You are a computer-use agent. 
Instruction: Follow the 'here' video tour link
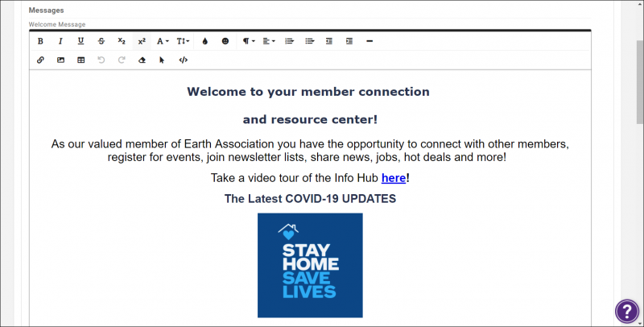point(394,178)
